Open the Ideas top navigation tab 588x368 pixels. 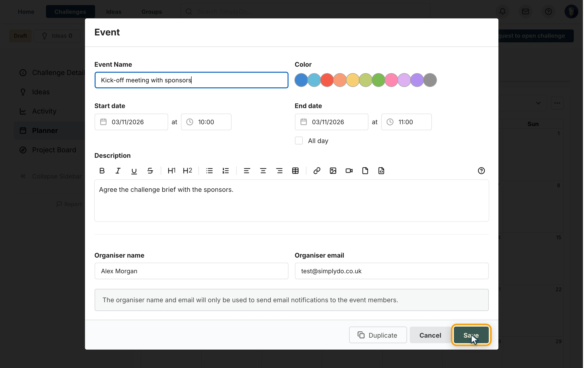click(114, 11)
